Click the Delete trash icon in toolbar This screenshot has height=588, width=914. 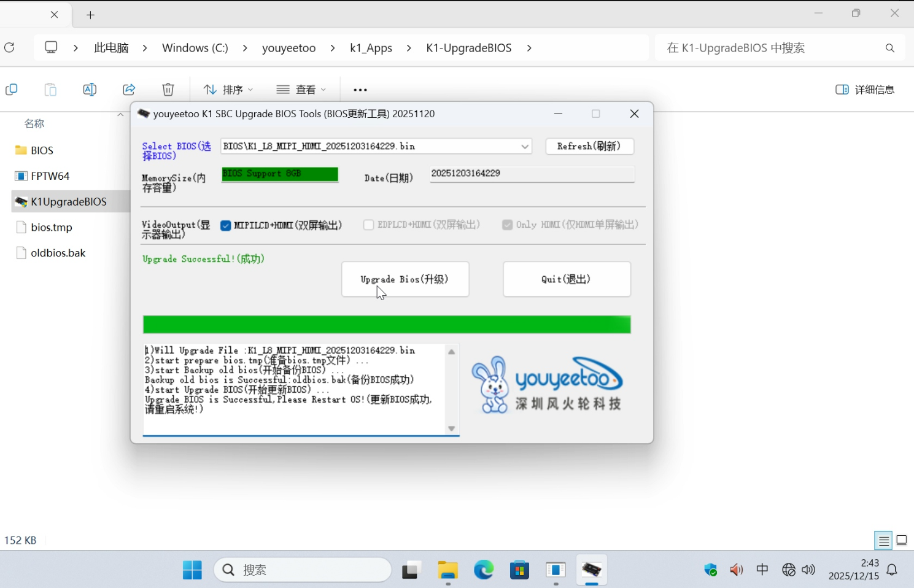point(168,90)
